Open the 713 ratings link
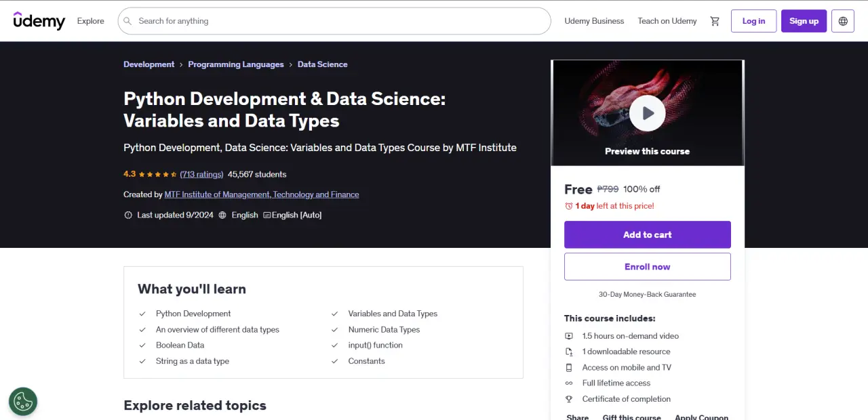 coord(201,174)
